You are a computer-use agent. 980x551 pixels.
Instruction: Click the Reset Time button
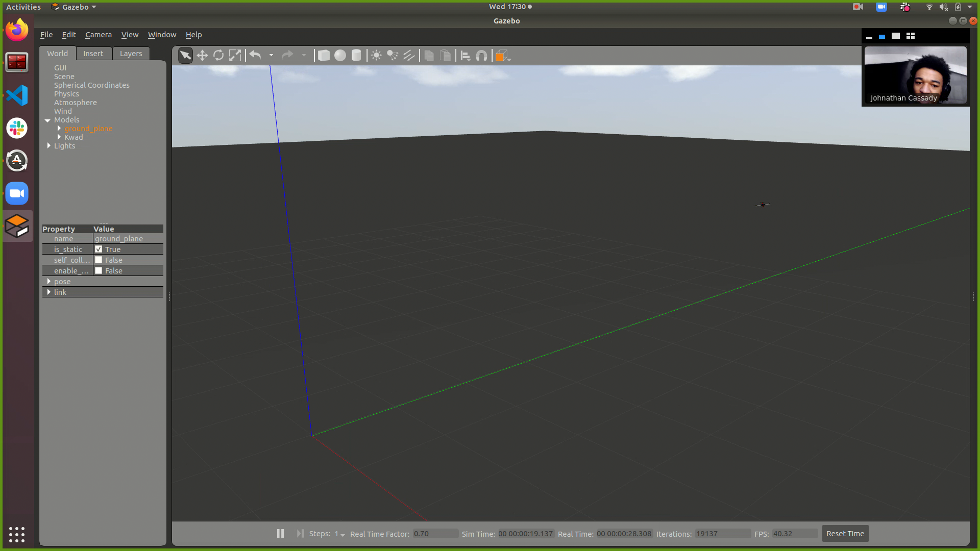coord(845,534)
